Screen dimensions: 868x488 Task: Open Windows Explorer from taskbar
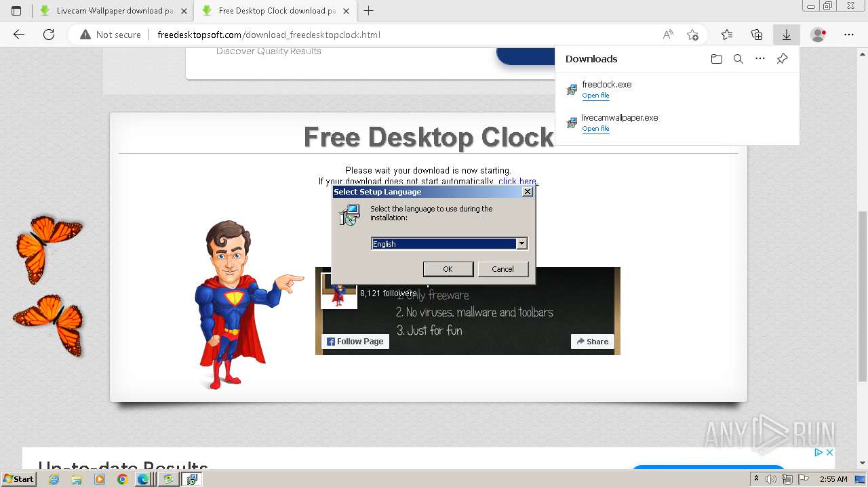[77, 479]
